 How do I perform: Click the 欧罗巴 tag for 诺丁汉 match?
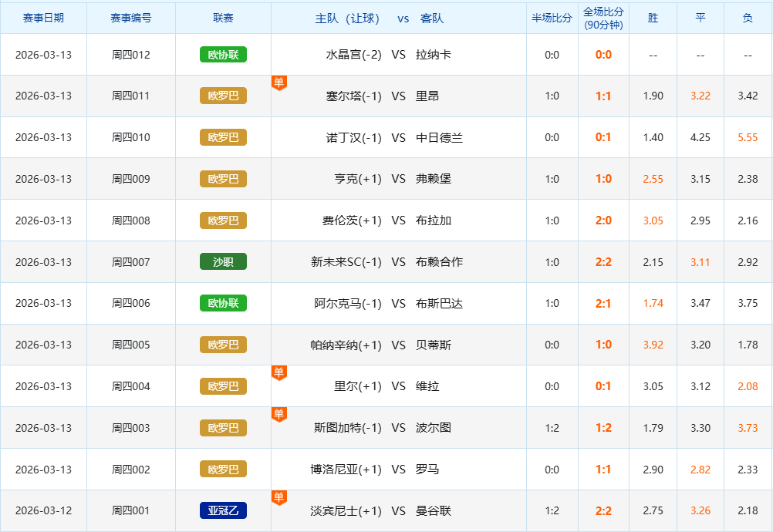223,137
